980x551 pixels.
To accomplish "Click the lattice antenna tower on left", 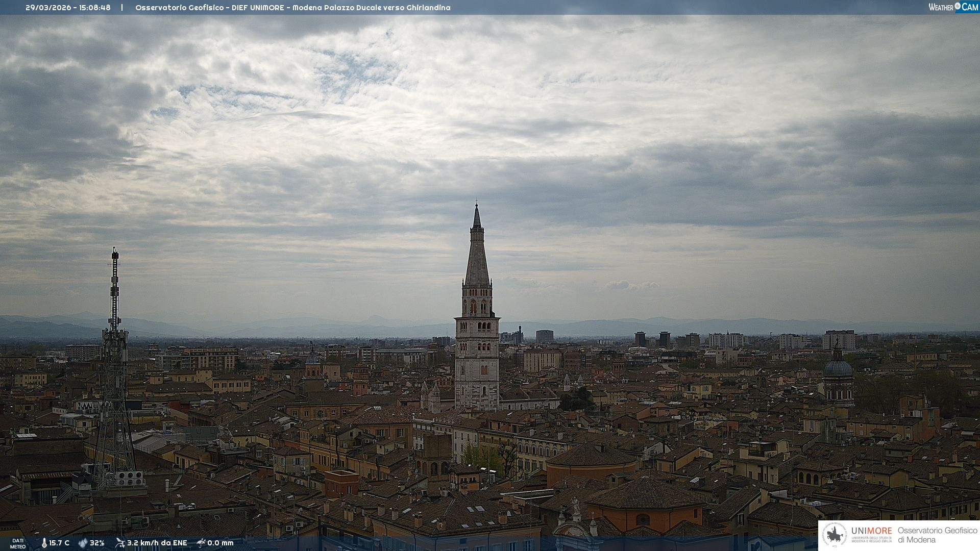I will 114,357.
